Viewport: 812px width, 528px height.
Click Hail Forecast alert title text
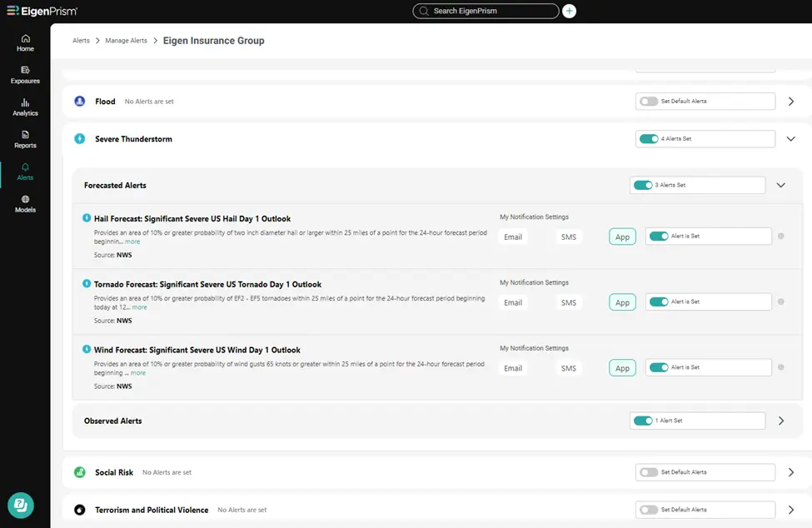click(192, 219)
